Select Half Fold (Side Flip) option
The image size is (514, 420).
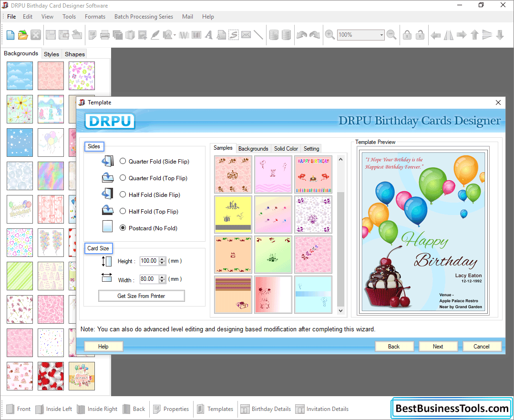pos(123,195)
